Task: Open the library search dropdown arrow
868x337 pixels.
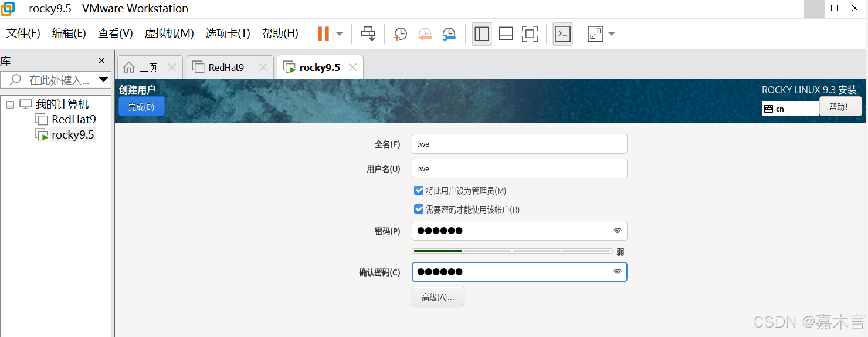Action: [103, 80]
